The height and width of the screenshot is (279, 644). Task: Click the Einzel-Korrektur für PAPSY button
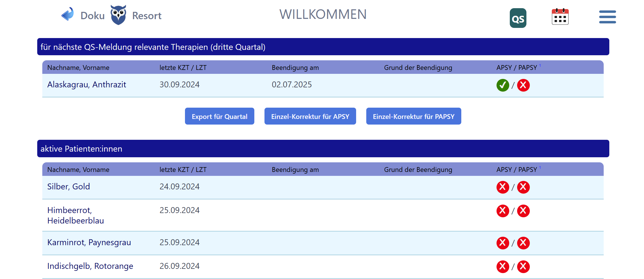(x=413, y=116)
